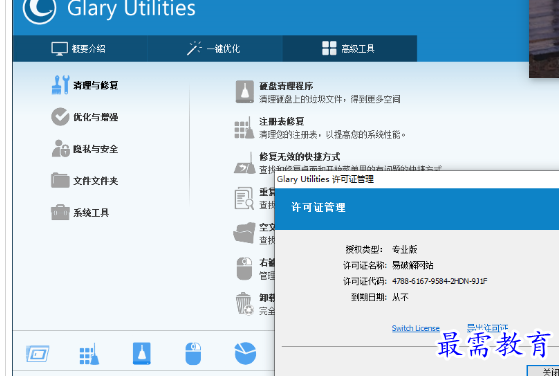Click the photo thumbnail at top right
559x376 pixels.
tap(544, 38)
